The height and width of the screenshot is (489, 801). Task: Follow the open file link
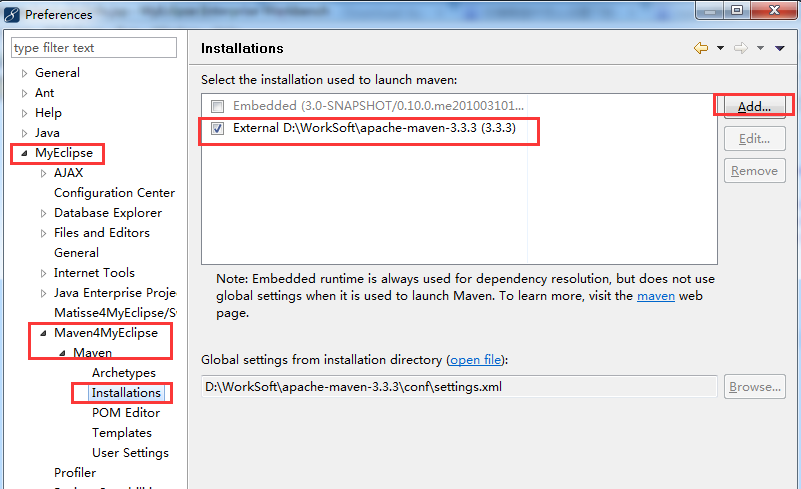(x=476, y=360)
